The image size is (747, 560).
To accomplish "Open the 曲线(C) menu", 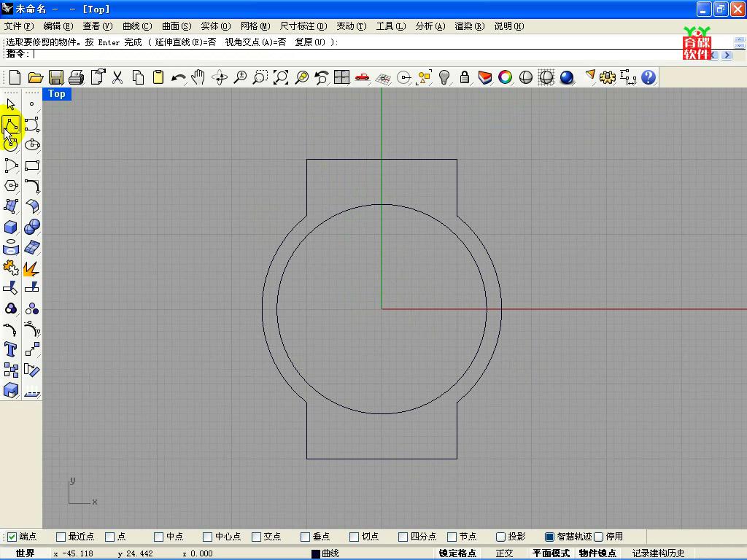I will tap(137, 26).
